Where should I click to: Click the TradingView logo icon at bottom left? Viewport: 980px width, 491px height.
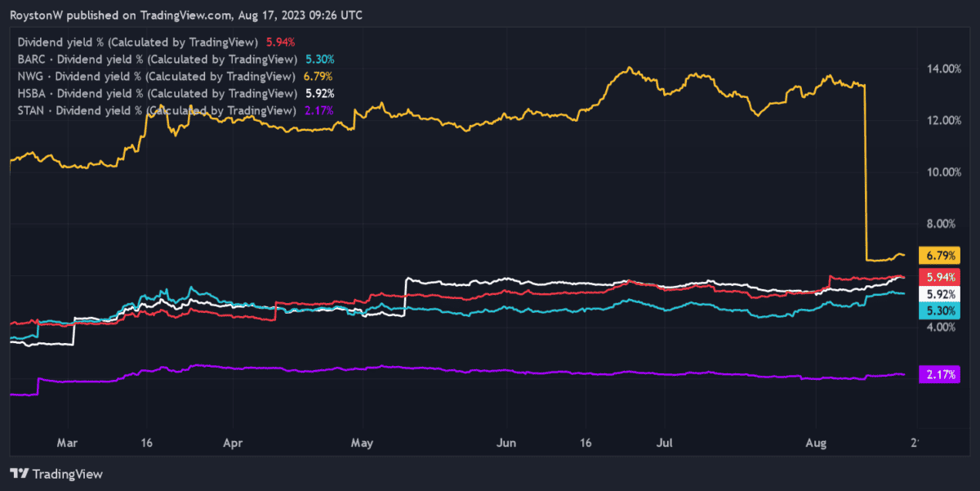(x=20, y=473)
